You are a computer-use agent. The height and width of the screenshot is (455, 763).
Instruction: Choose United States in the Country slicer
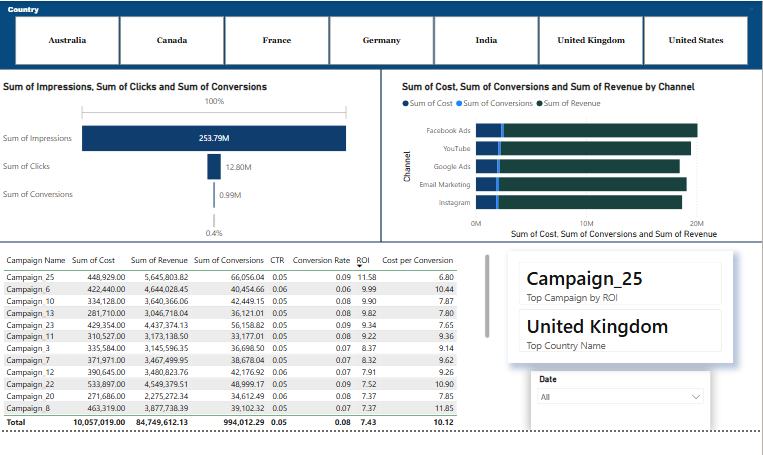click(x=696, y=40)
